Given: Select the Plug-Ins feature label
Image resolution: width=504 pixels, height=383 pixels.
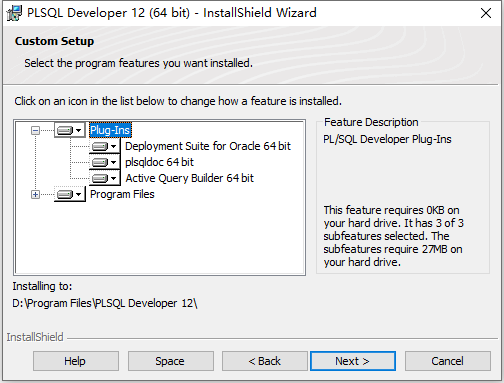Looking at the screenshot, I should (110, 130).
